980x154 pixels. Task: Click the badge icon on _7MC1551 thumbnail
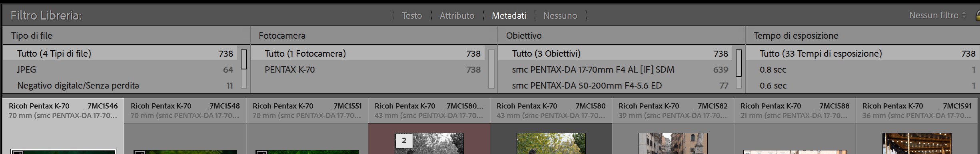[x=261, y=152]
